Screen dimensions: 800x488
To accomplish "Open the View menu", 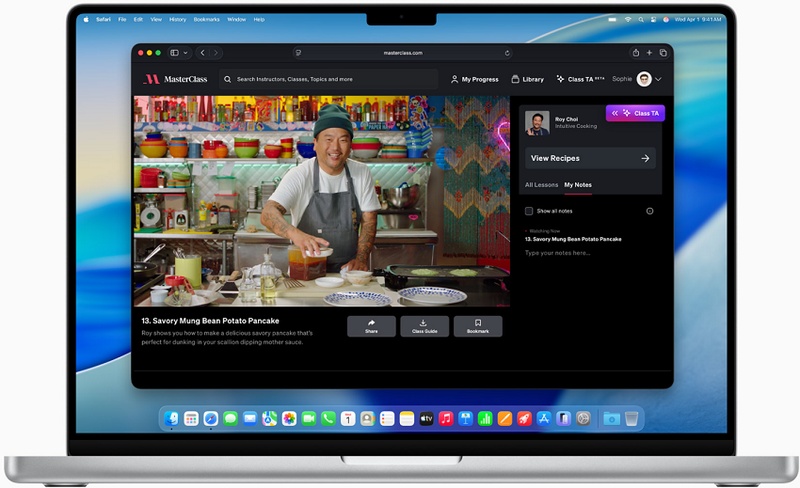I will coord(156,19).
